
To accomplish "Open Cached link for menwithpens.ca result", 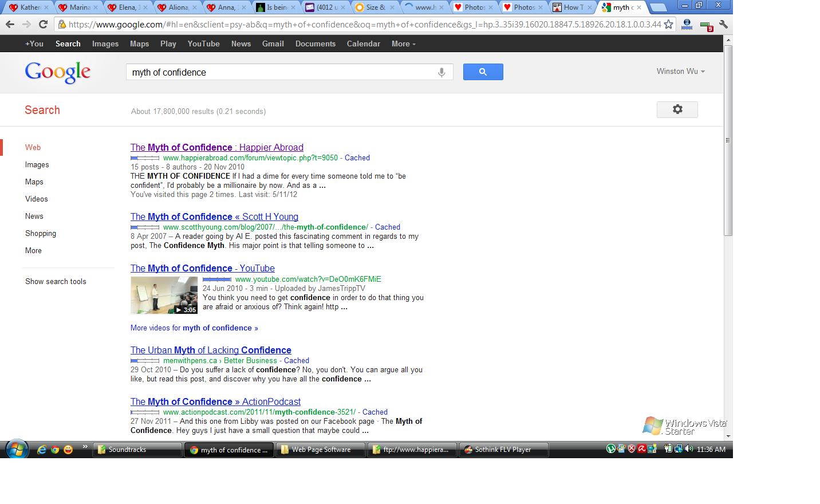I will pyautogui.click(x=297, y=360).
